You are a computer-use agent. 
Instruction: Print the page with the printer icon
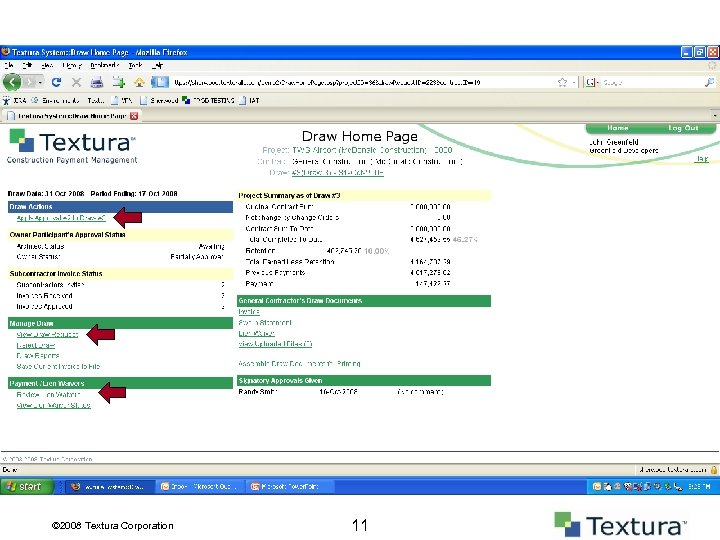(96, 82)
